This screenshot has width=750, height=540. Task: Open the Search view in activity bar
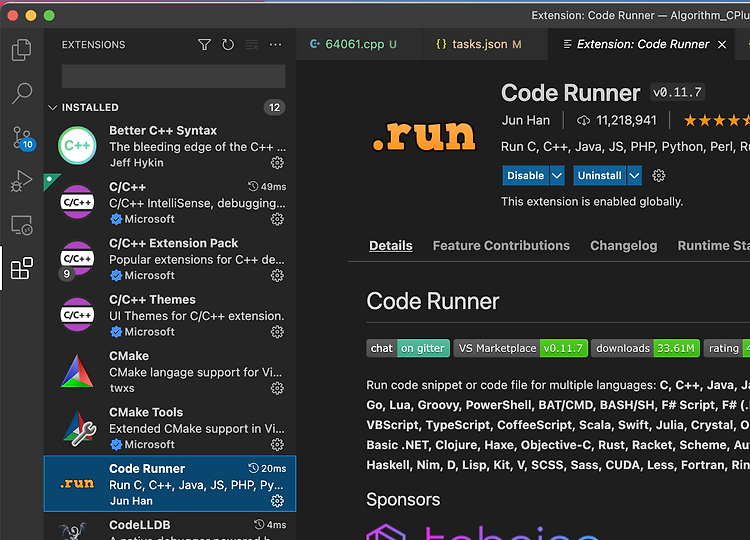click(22, 93)
